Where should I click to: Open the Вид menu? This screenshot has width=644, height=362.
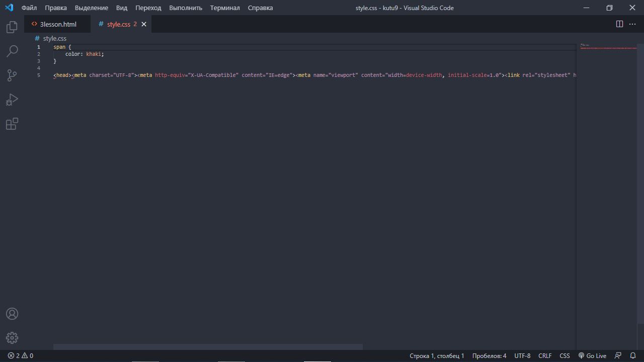click(x=122, y=8)
